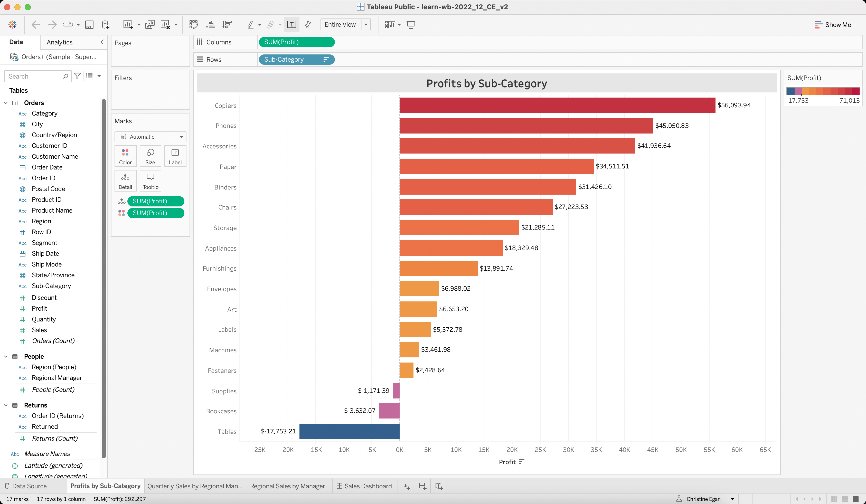Click the Fix Axes pin icon

click(308, 25)
